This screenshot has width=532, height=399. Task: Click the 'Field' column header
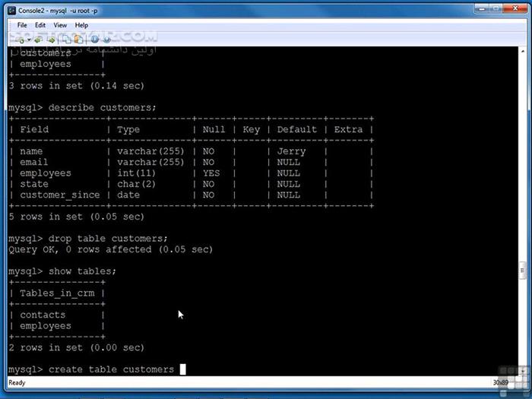[x=34, y=130]
